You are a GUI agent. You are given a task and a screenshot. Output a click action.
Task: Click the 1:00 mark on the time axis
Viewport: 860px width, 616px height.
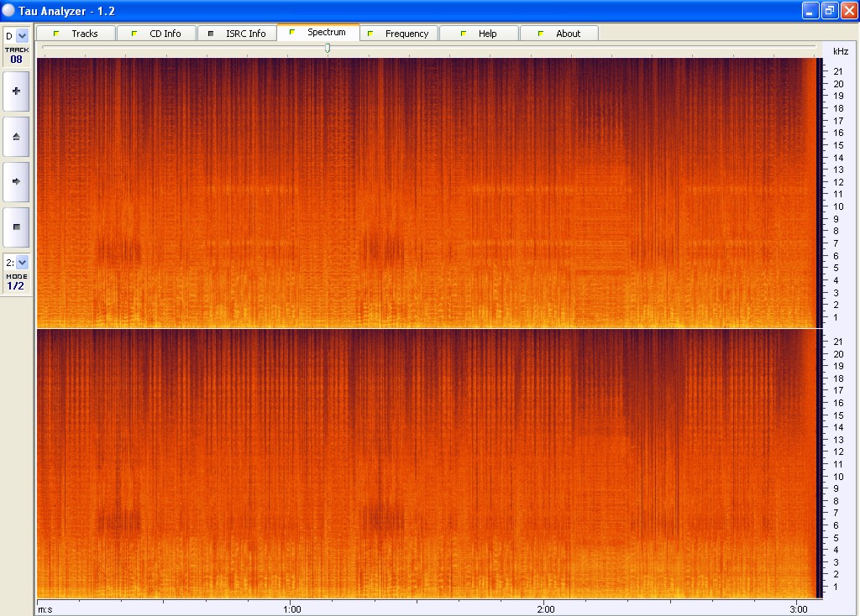(x=291, y=608)
